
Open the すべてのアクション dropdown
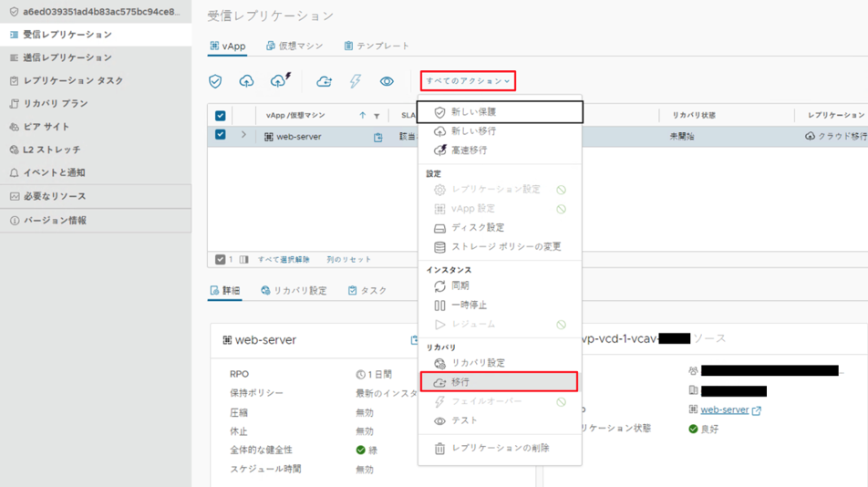point(468,81)
